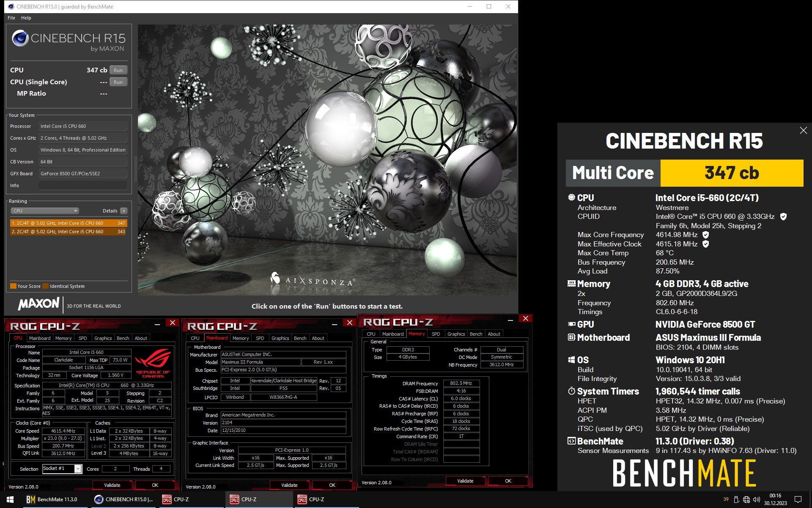Switch to CINEBENCH R15.0 taskbar item
812x508 pixels.
123,500
